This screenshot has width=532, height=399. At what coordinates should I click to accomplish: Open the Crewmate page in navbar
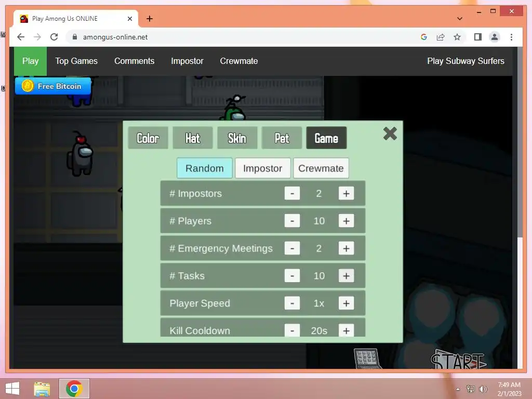tap(239, 61)
